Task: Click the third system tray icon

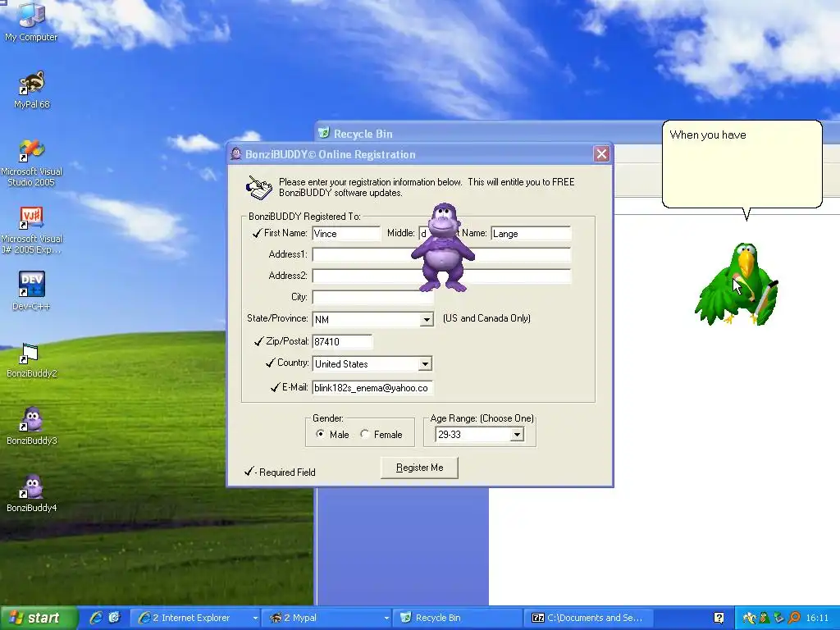Action: pyautogui.click(x=778, y=618)
